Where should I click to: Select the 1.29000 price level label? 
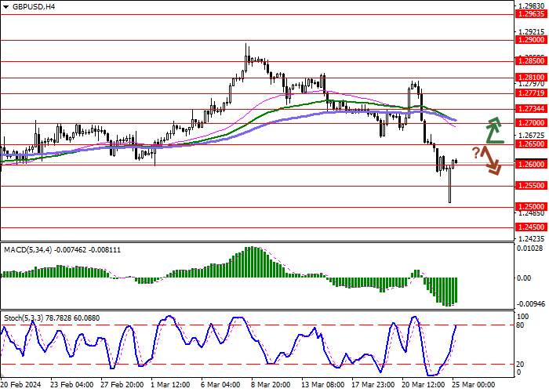pyautogui.click(x=532, y=40)
